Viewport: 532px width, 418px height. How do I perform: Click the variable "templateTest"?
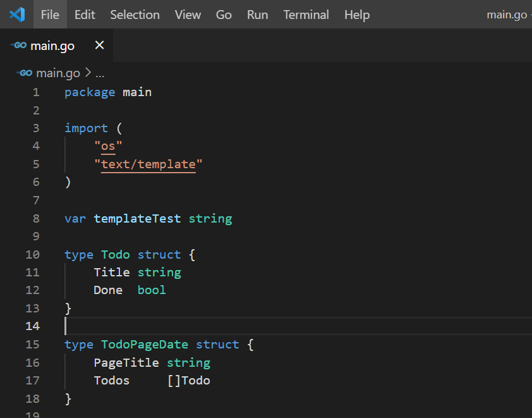[x=137, y=218]
